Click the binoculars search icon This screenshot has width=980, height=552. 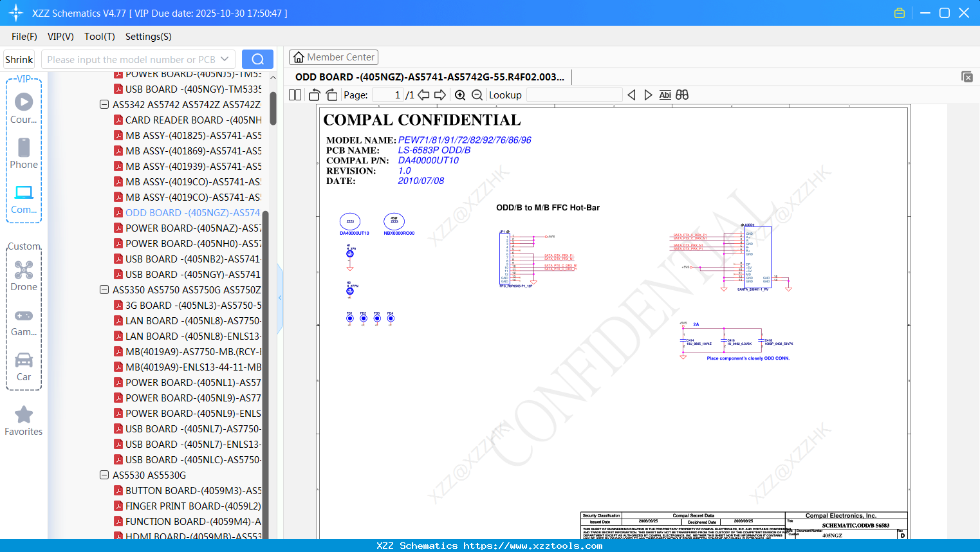(x=682, y=95)
